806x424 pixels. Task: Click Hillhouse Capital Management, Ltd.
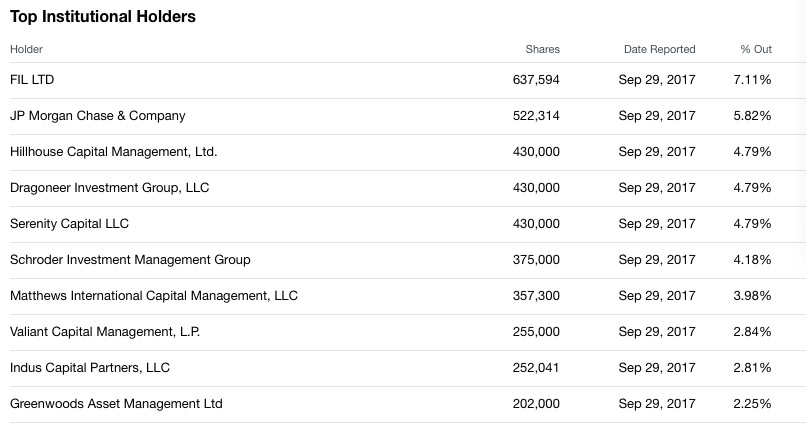113,152
